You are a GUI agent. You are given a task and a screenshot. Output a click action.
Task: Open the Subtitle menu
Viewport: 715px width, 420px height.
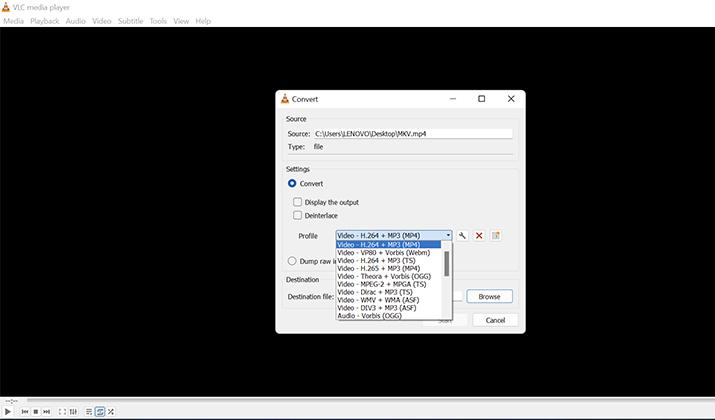coord(130,21)
